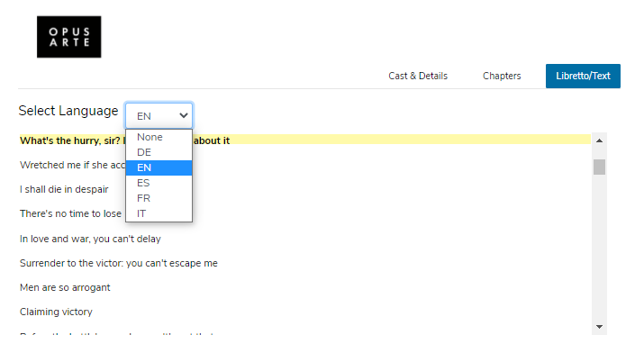Screen dimensions: 644x362
Task: Jump to "I shall die in despair" line
Action: click(x=64, y=189)
